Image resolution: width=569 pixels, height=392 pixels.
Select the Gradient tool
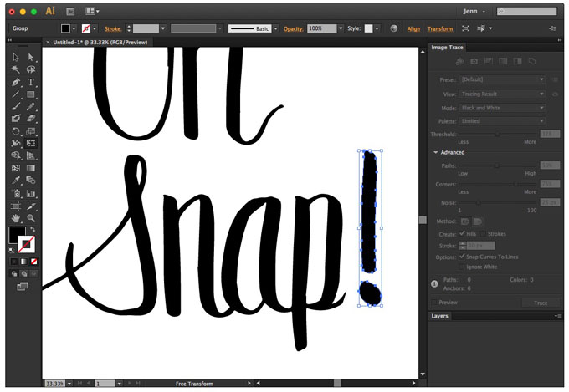31,168
